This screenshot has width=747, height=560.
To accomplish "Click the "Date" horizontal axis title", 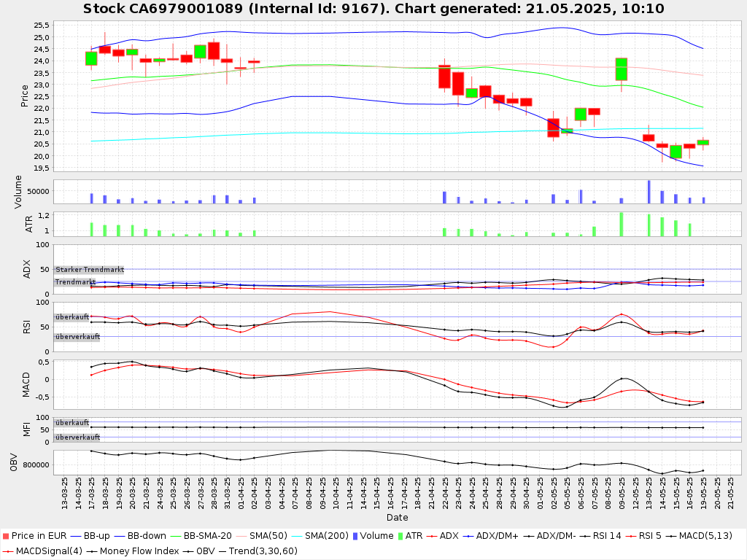I will click(398, 517).
